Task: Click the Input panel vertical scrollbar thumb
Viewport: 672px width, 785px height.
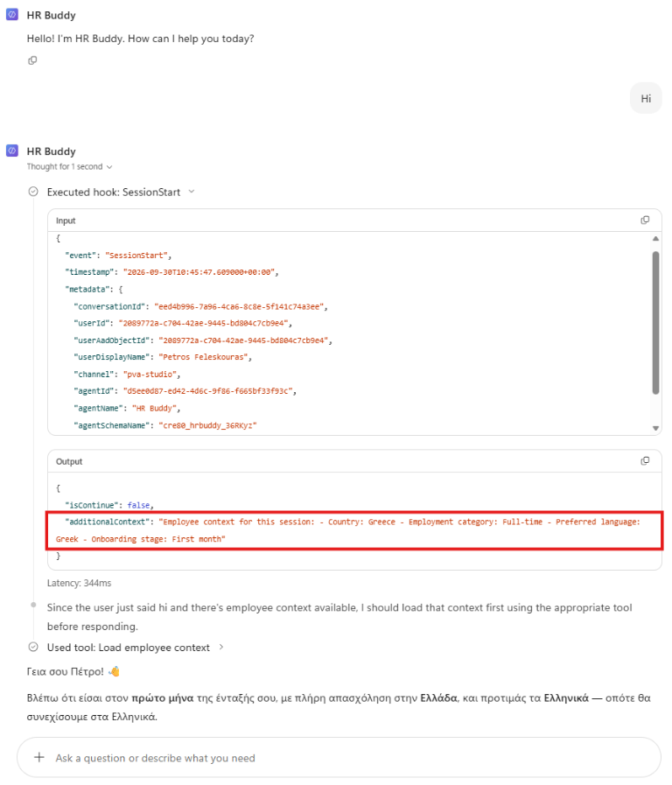Action: point(655,323)
